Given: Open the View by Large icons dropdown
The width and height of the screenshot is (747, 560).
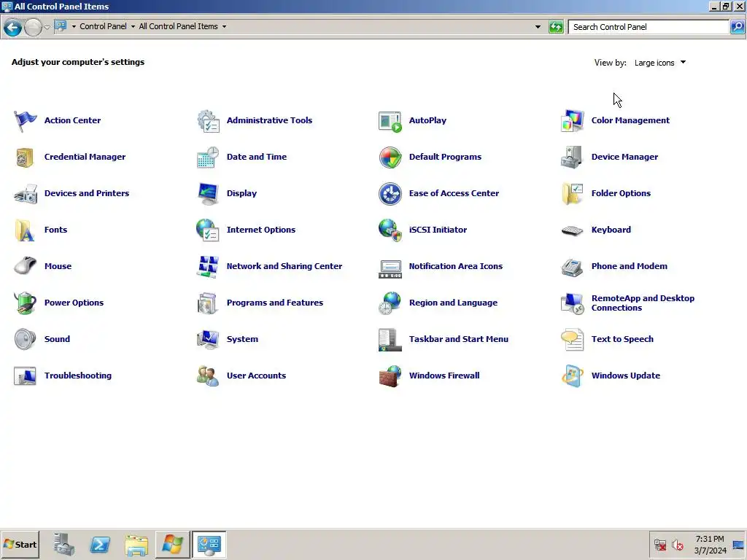Looking at the screenshot, I should pyautogui.click(x=659, y=63).
